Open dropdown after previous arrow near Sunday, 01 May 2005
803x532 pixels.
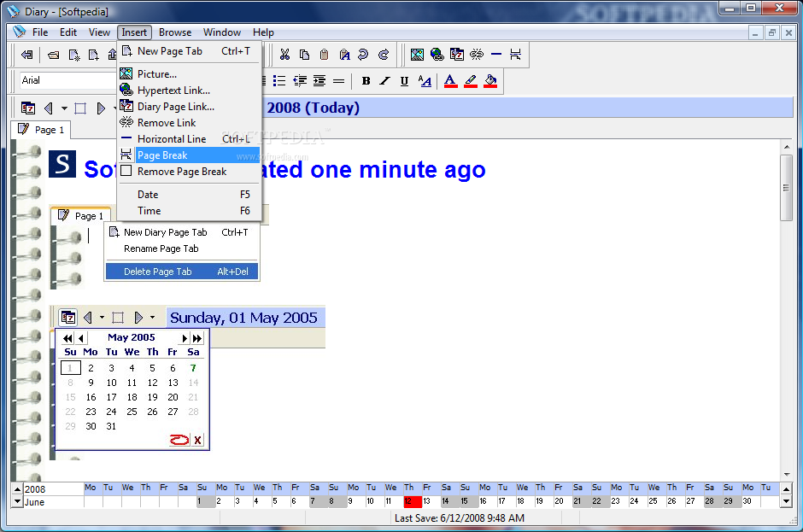[x=102, y=318]
